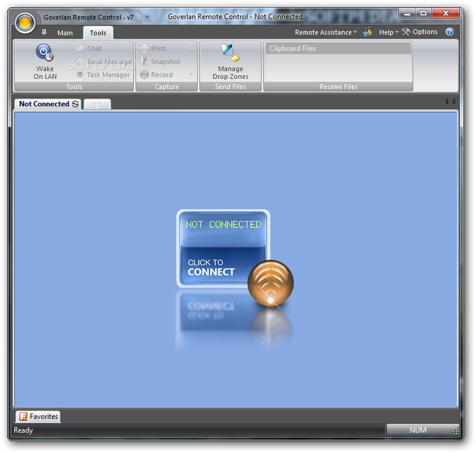Launch the remote Task Manager
The width and height of the screenshot is (476, 453).
click(103, 75)
